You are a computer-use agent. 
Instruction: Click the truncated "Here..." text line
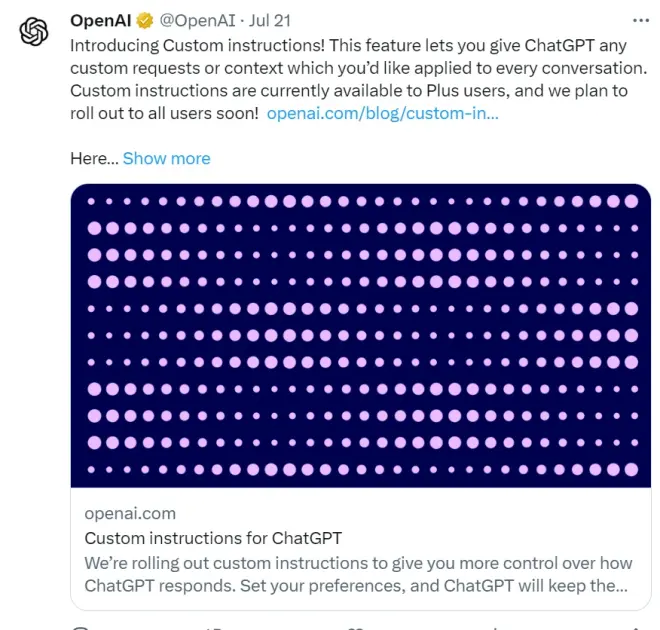tap(94, 158)
